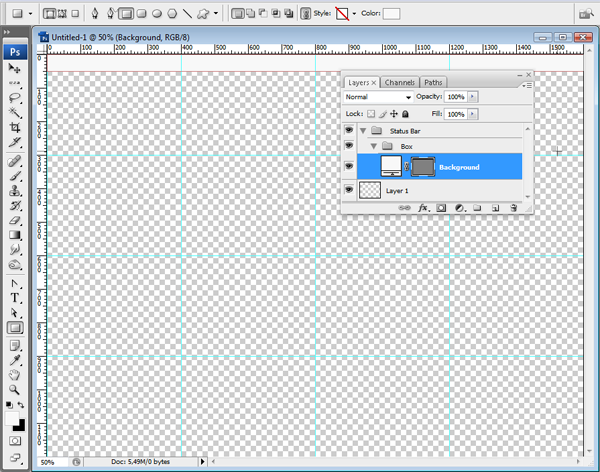Screen dimensions: 600x472
Task: Hide the Status Bar group
Action: click(x=349, y=130)
